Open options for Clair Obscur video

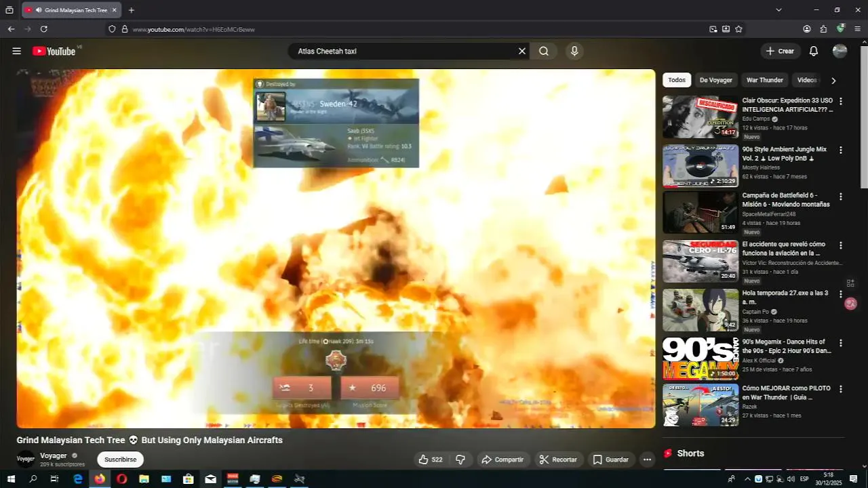[841, 101]
